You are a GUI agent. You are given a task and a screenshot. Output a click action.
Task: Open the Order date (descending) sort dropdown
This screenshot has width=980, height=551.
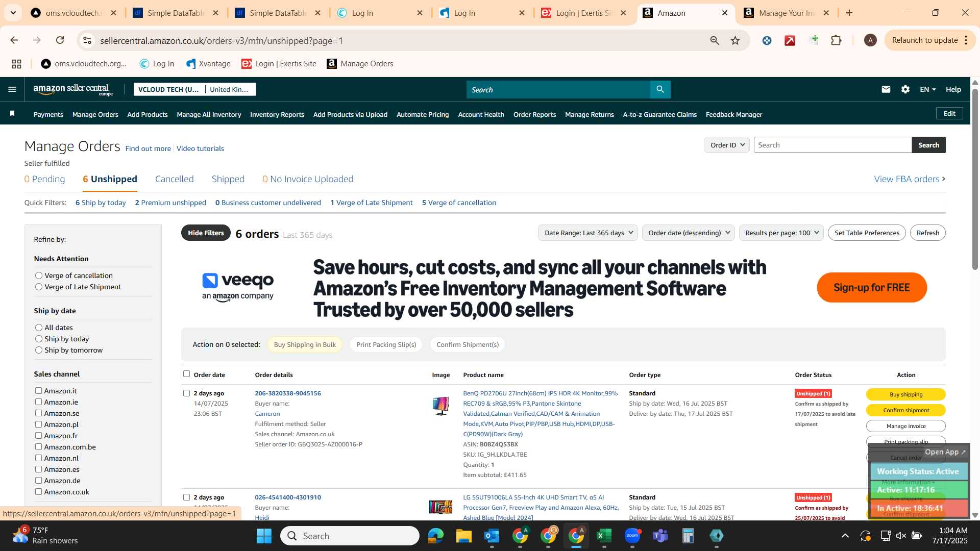click(x=688, y=233)
